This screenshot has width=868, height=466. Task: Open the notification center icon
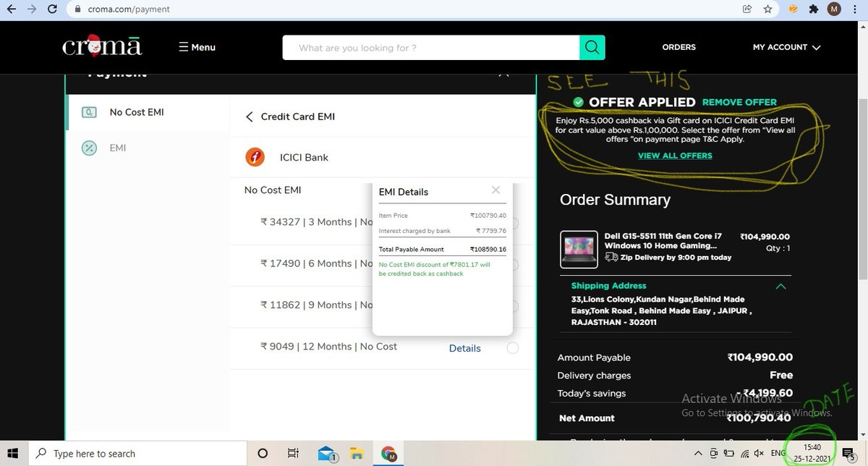coord(848,454)
